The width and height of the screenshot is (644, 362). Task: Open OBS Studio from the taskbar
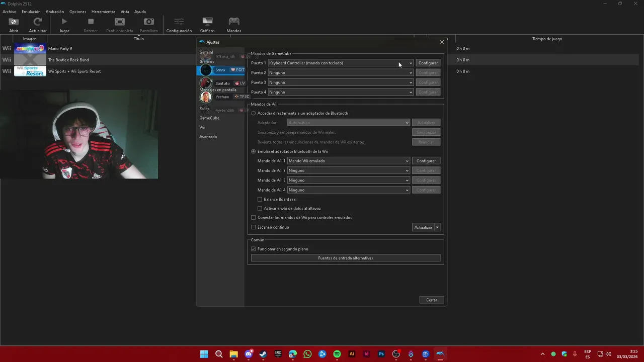pyautogui.click(x=396, y=354)
